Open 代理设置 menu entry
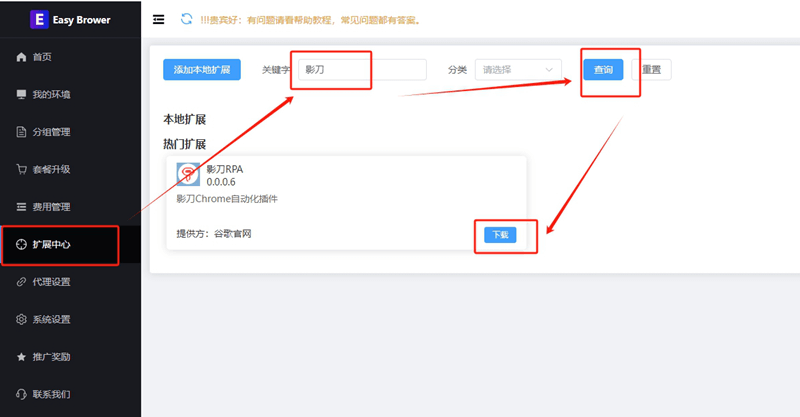 [x=70, y=282]
